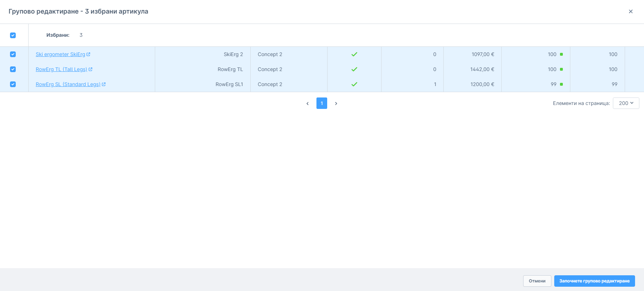Click the Отмени cancel button

537,281
